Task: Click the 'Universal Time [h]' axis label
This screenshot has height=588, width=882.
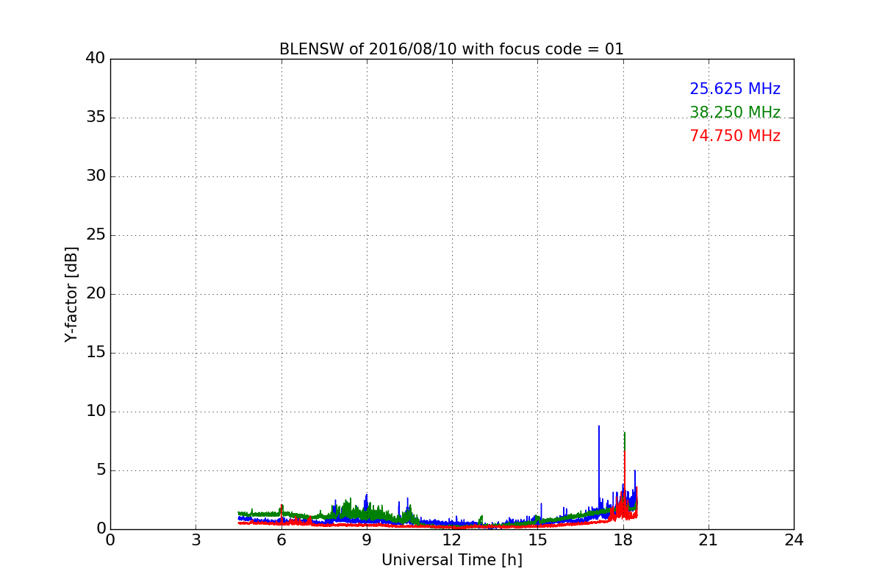Action: click(x=451, y=560)
